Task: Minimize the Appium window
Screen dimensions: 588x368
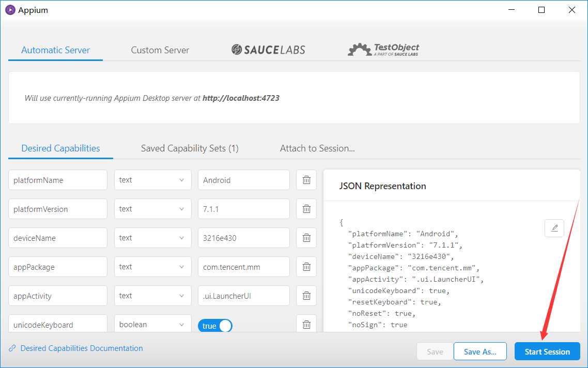Action: coord(512,10)
